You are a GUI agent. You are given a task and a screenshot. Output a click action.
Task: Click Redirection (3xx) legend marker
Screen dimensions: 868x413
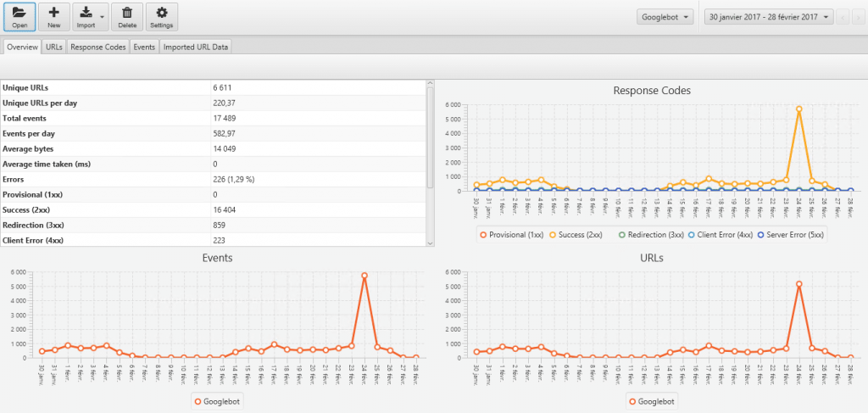click(x=621, y=235)
